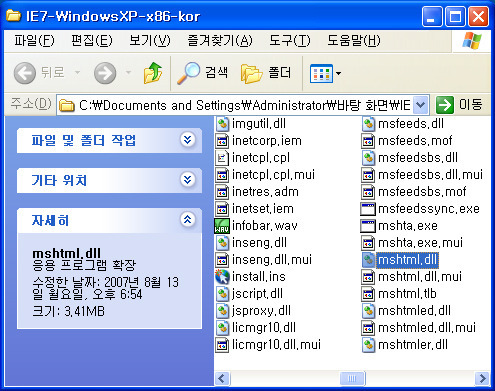Screen dimensions: 495x391
Task: Go up one folder level
Action: [x=153, y=73]
